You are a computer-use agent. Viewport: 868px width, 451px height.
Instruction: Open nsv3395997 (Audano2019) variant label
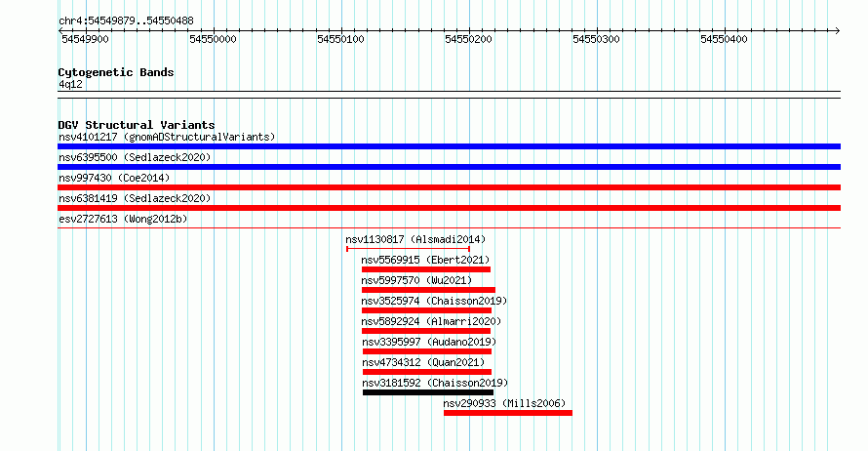429,342
